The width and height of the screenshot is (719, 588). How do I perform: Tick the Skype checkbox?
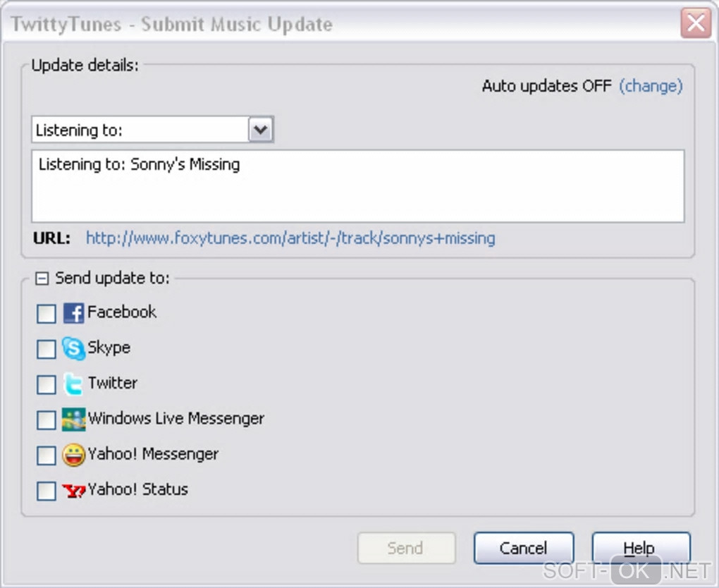click(47, 349)
